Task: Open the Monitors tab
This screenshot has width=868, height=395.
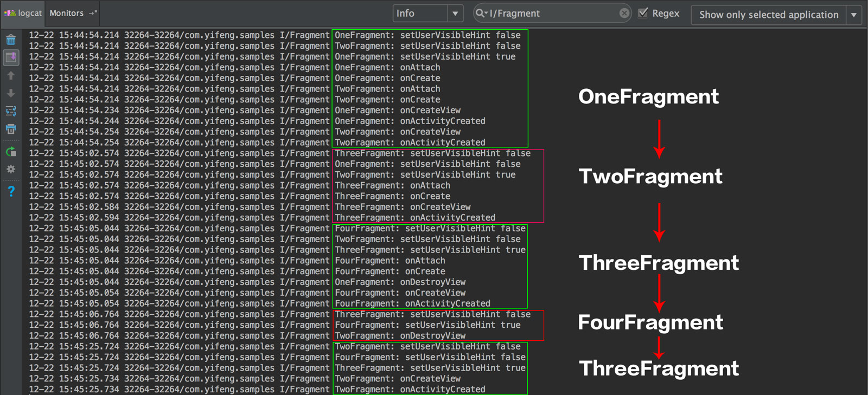Action: coord(66,13)
